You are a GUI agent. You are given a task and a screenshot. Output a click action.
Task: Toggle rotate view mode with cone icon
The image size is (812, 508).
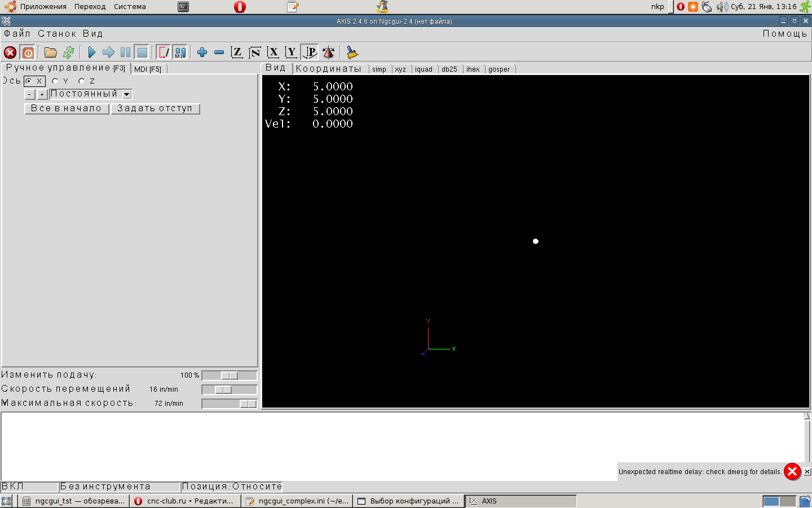(328, 52)
